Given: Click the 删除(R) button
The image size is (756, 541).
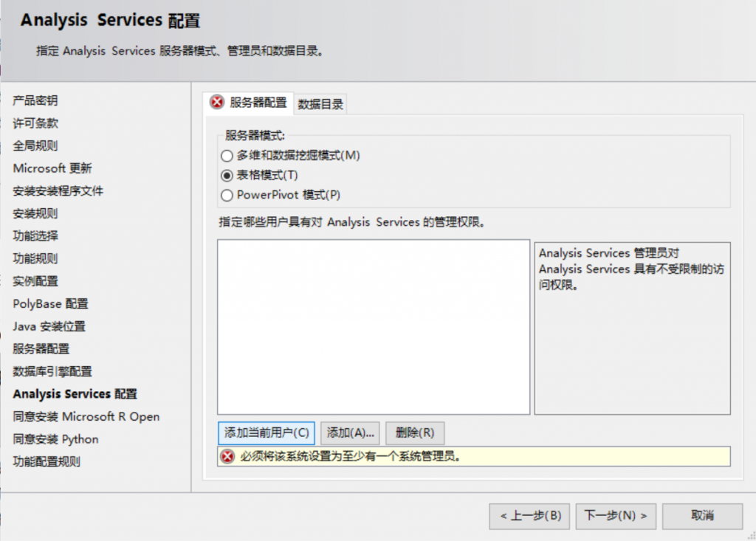Looking at the screenshot, I should click(414, 433).
